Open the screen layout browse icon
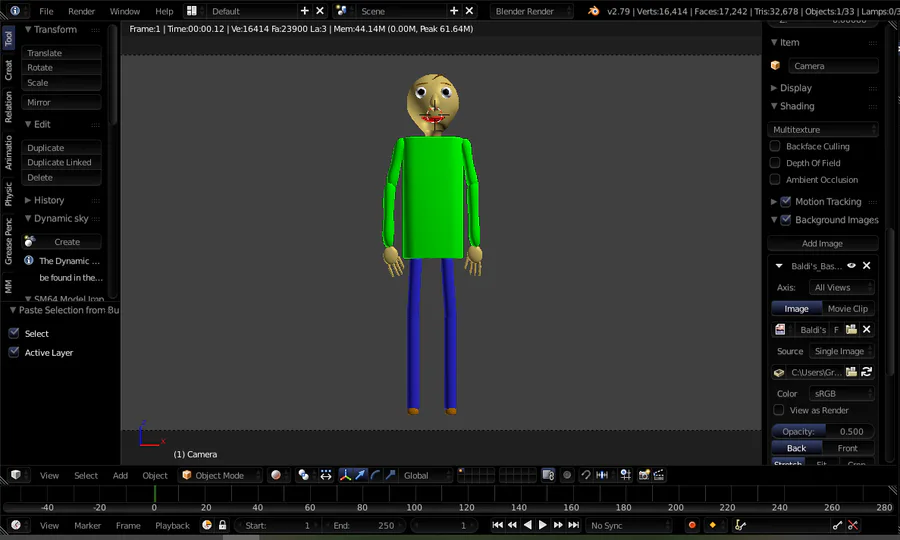900x540 pixels. [x=192, y=10]
